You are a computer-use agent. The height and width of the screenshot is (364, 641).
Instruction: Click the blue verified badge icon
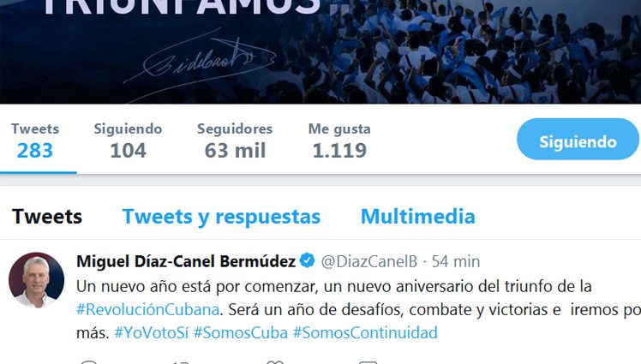click(307, 260)
